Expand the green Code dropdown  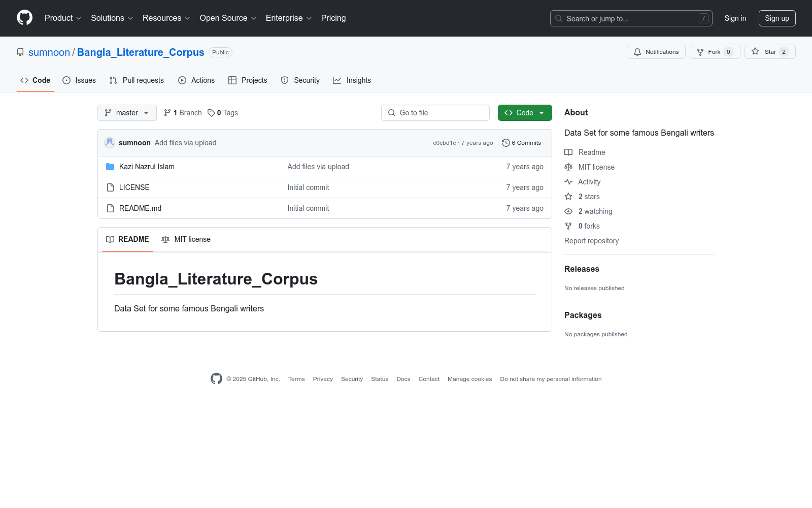tap(525, 113)
